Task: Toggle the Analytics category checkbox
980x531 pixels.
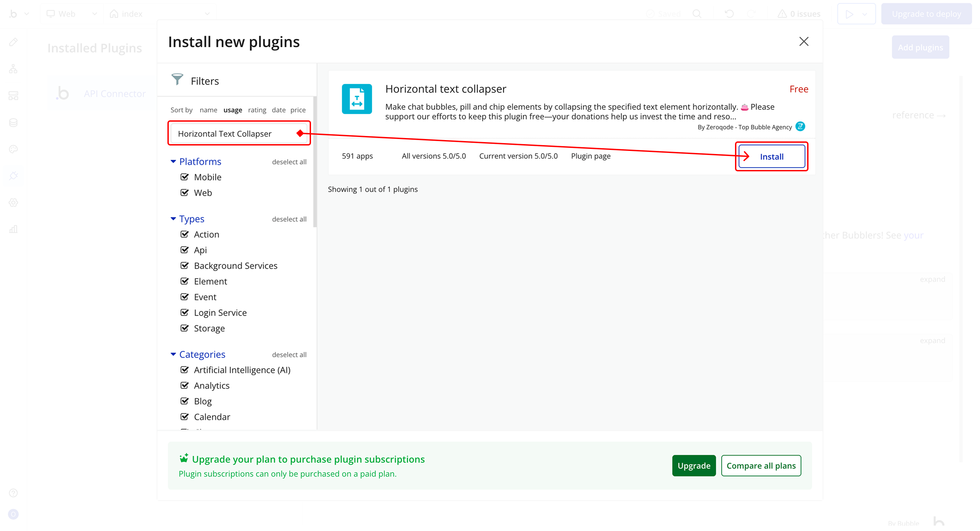Action: tap(184, 385)
